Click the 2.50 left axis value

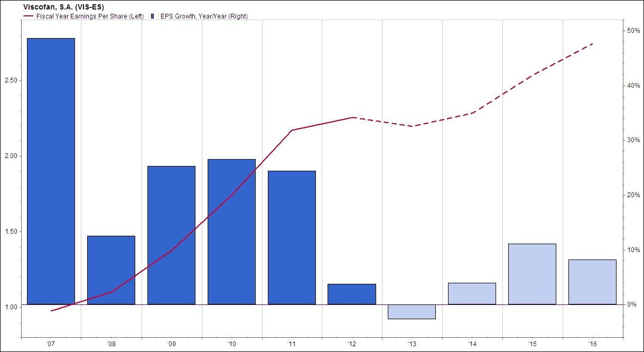click(12, 80)
